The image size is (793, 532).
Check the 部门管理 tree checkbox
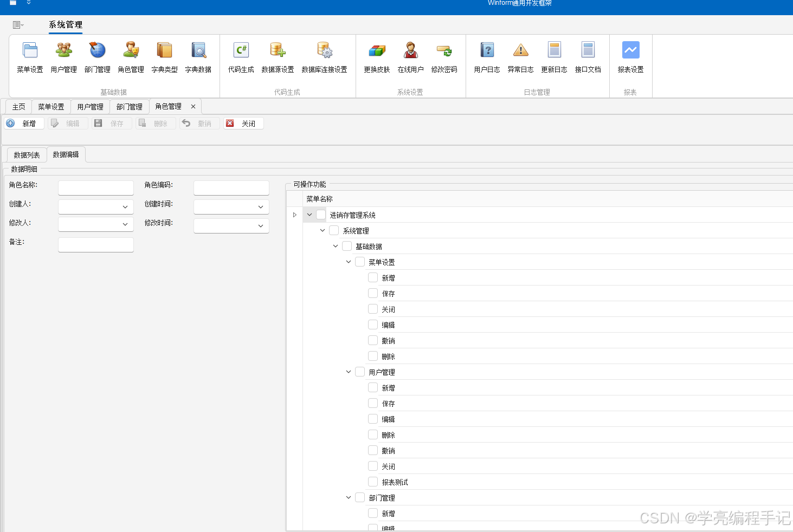[360, 497]
